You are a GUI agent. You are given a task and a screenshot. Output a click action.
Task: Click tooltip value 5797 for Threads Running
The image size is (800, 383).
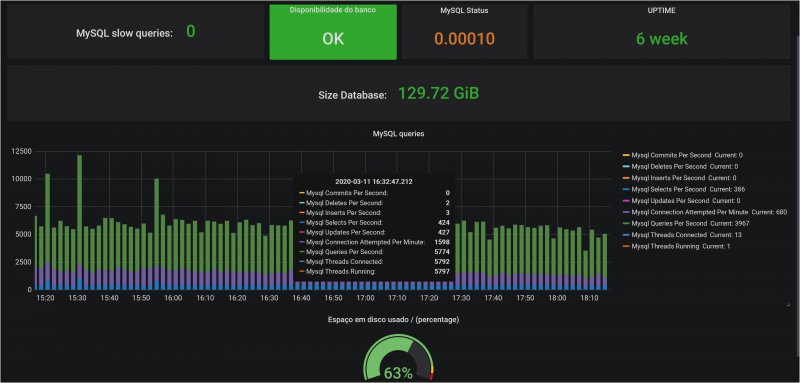point(443,272)
